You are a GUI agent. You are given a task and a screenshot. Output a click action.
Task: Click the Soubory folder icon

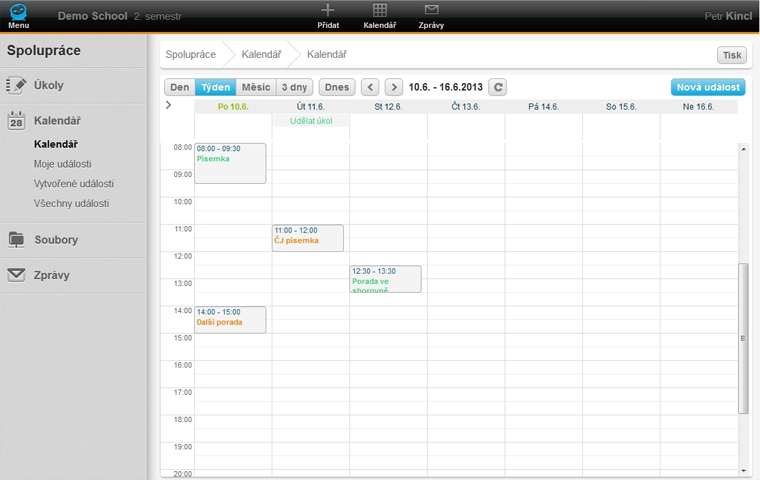[16, 240]
